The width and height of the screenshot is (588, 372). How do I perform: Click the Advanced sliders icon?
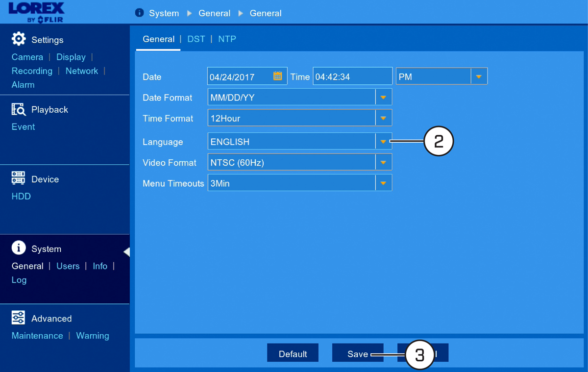click(18, 318)
